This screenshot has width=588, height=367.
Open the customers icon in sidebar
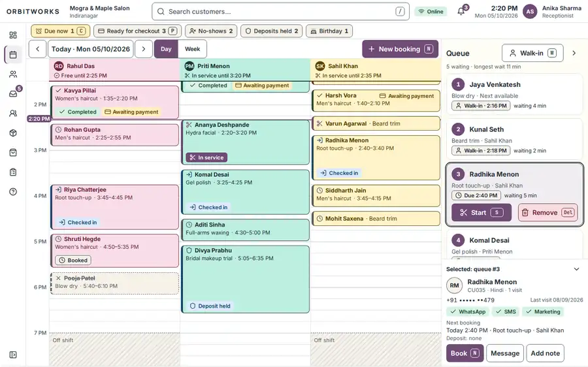click(x=13, y=74)
